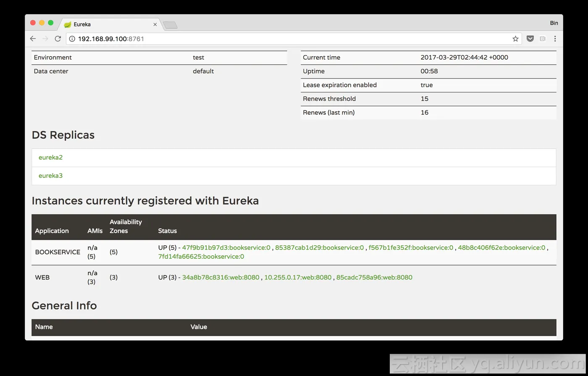Click the Pocket save icon
588x376 pixels.
pos(530,38)
